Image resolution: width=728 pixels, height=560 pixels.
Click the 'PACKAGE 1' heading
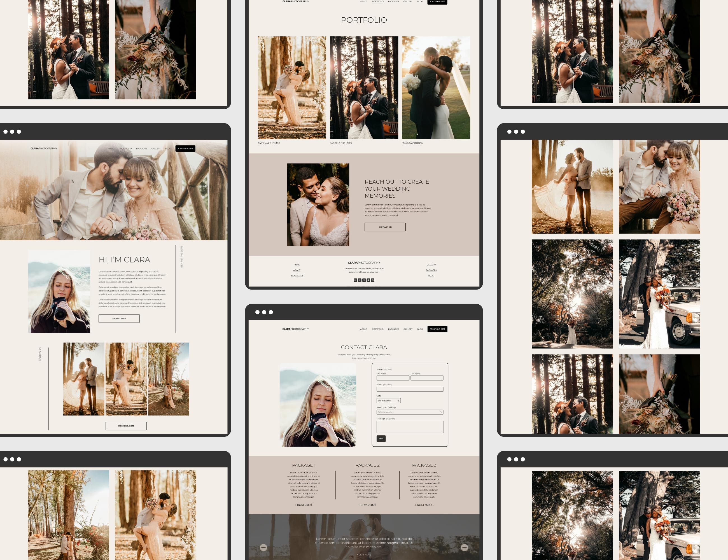pyautogui.click(x=304, y=465)
